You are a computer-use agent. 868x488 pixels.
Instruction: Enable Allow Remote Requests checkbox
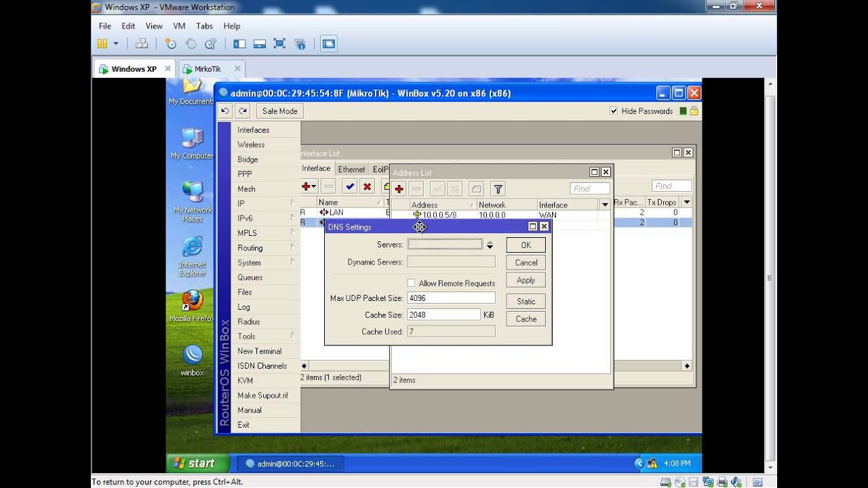point(411,283)
